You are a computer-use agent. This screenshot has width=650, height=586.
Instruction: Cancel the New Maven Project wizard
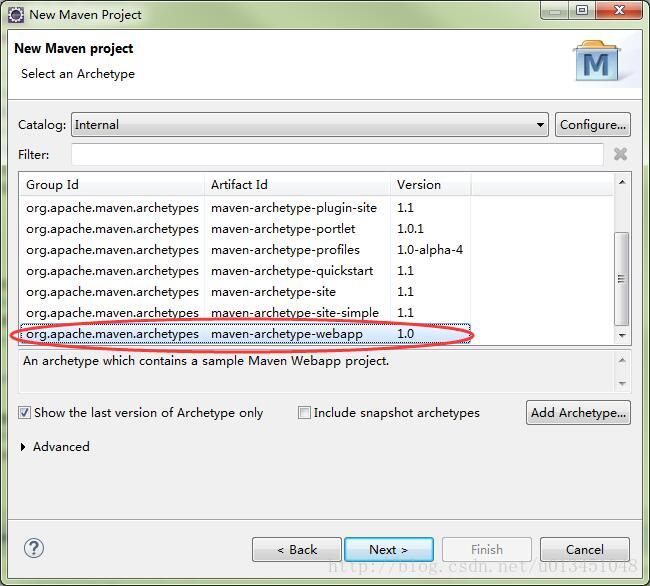click(x=585, y=550)
